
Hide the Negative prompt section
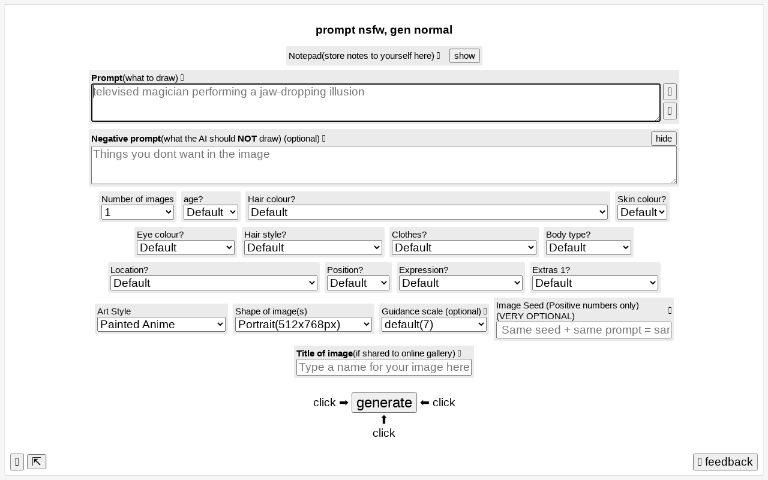tap(663, 138)
